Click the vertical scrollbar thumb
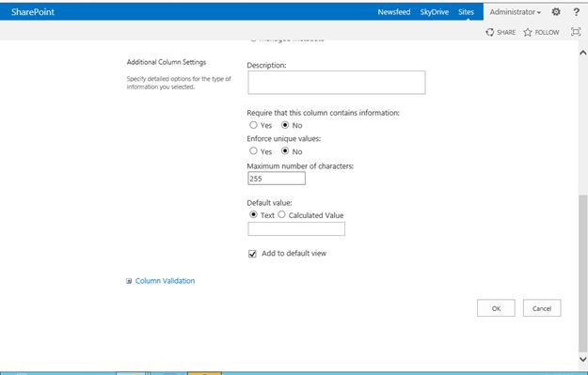Viewport: 588px width, 375px height. [x=582, y=273]
